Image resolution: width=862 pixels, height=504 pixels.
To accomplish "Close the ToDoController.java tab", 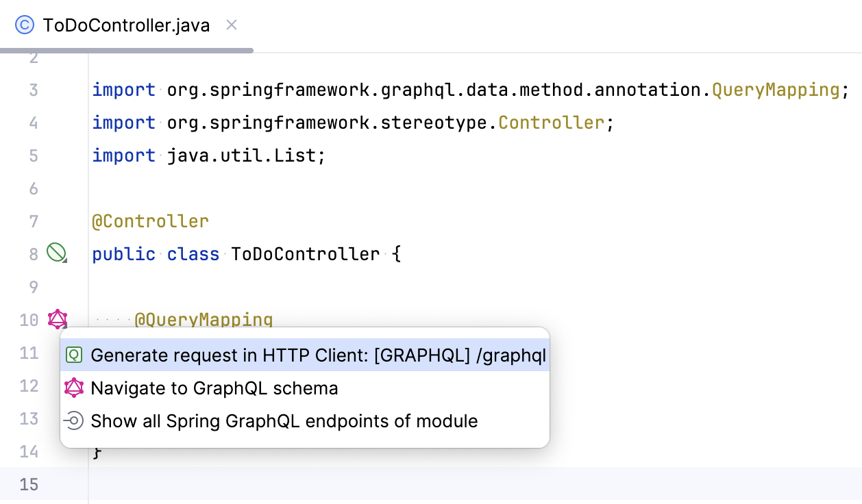I will coord(231,24).
